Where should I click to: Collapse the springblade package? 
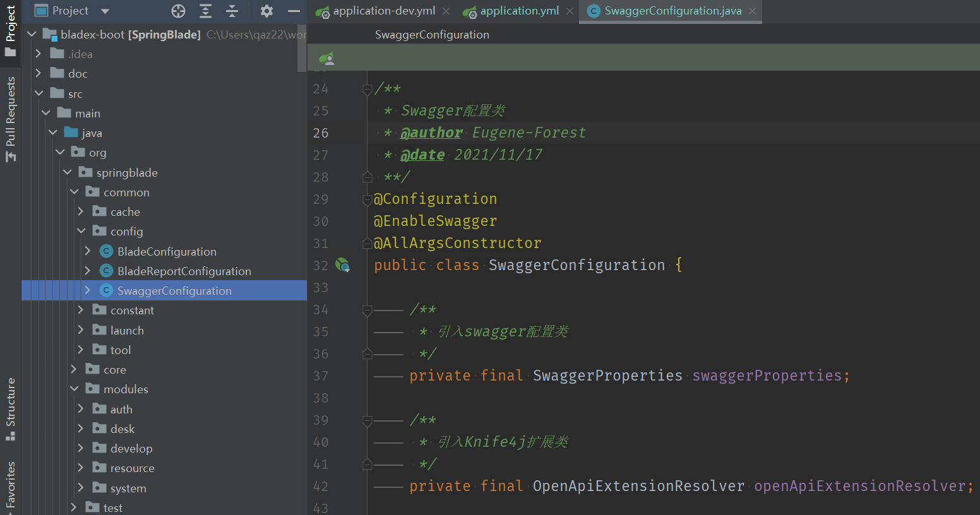pos(67,172)
